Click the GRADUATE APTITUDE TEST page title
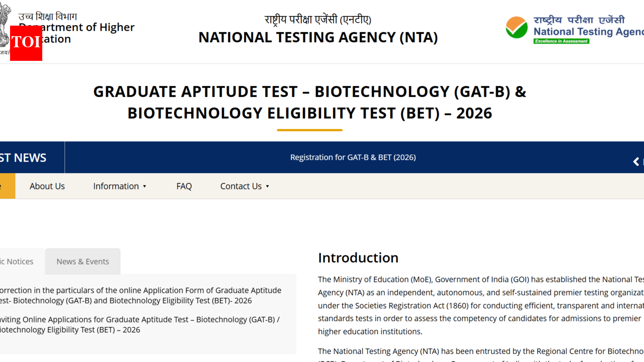This screenshot has width=644, height=362. (x=309, y=102)
